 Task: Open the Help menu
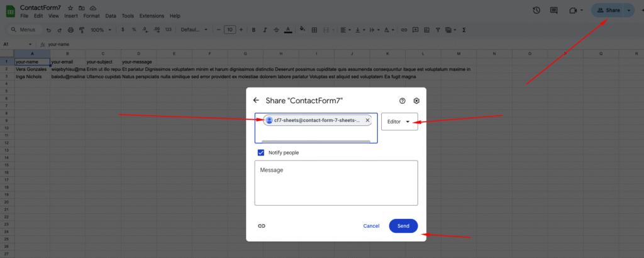pos(175,16)
